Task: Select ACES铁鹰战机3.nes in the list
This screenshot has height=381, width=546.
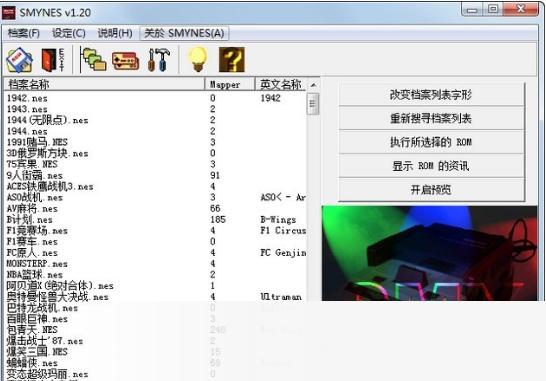Action: click(50, 186)
